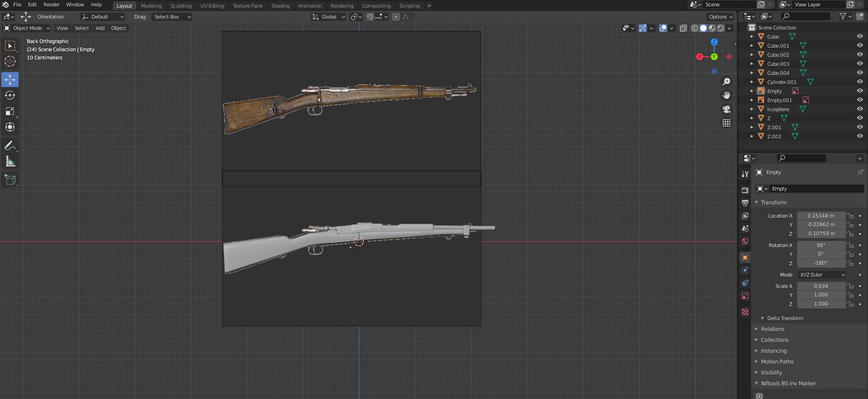This screenshot has width=868, height=399.
Task: Hide Cube.002 using its eye icon
Action: coord(859,54)
